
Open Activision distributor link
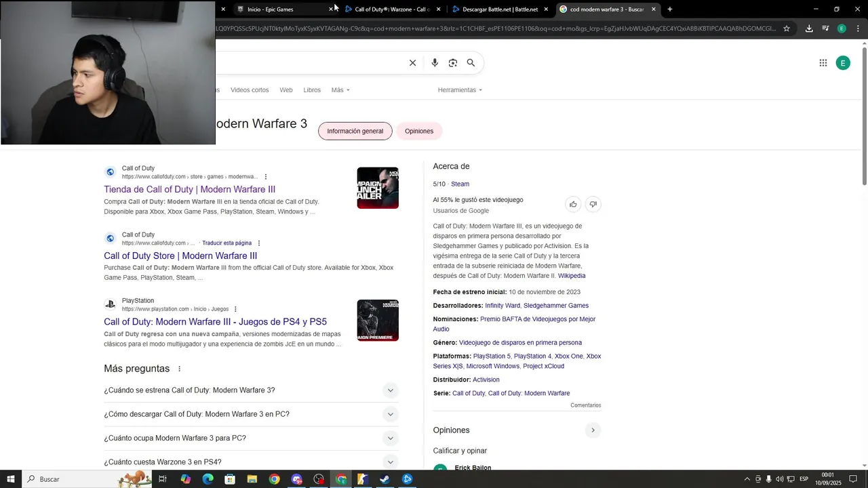point(486,380)
